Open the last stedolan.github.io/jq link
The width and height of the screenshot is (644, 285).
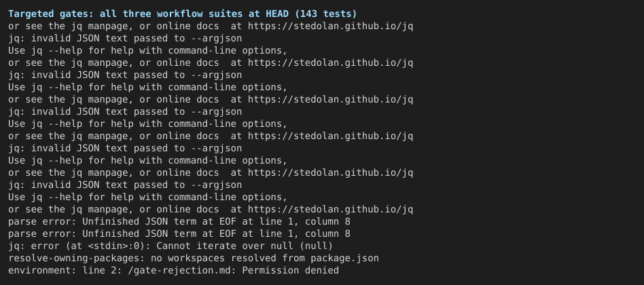[330, 210]
